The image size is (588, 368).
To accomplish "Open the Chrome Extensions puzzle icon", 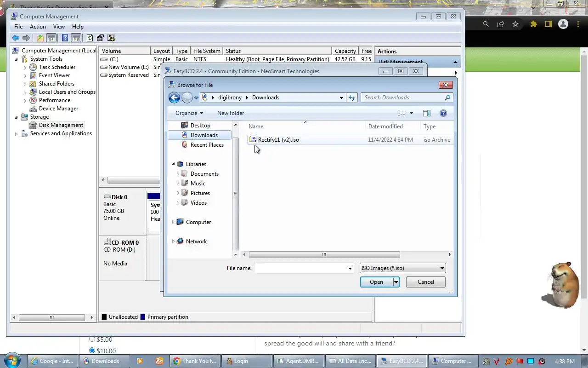I will (x=533, y=24).
